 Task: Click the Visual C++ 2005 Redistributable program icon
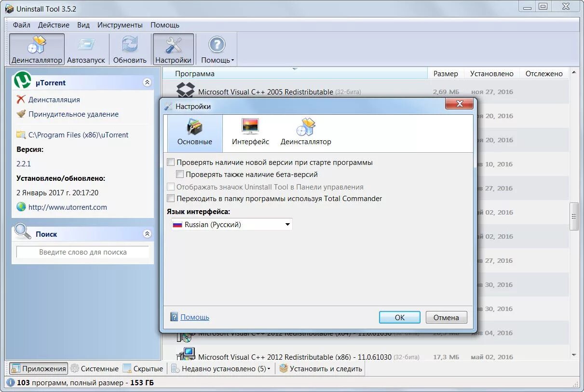[185, 91]
